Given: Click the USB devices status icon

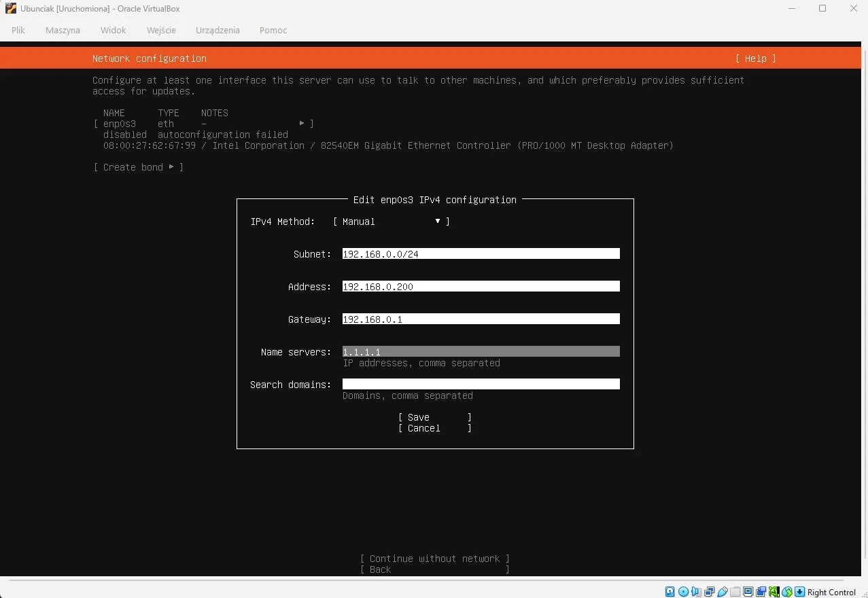Looking at the screenshot, I should (722, 592).
